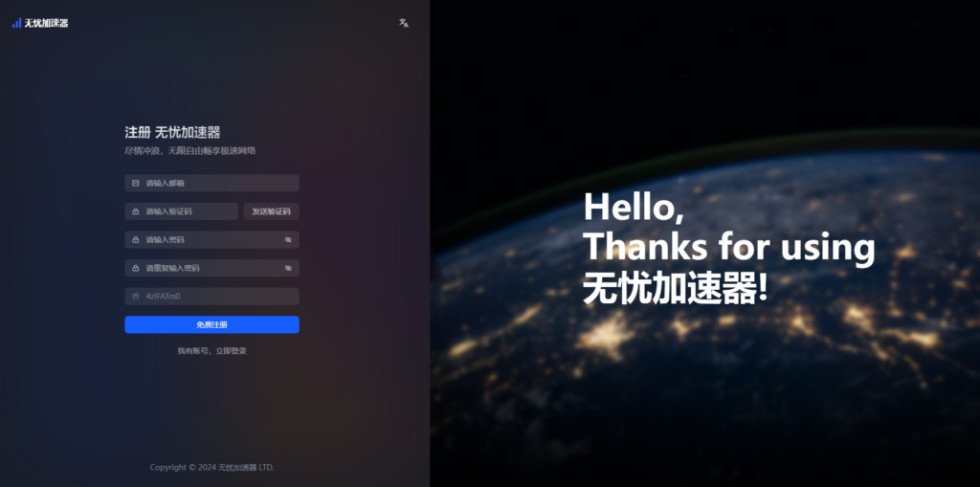980x487 pixels.
Task: Click the icon in the invite code field
Action: [136, 297]
